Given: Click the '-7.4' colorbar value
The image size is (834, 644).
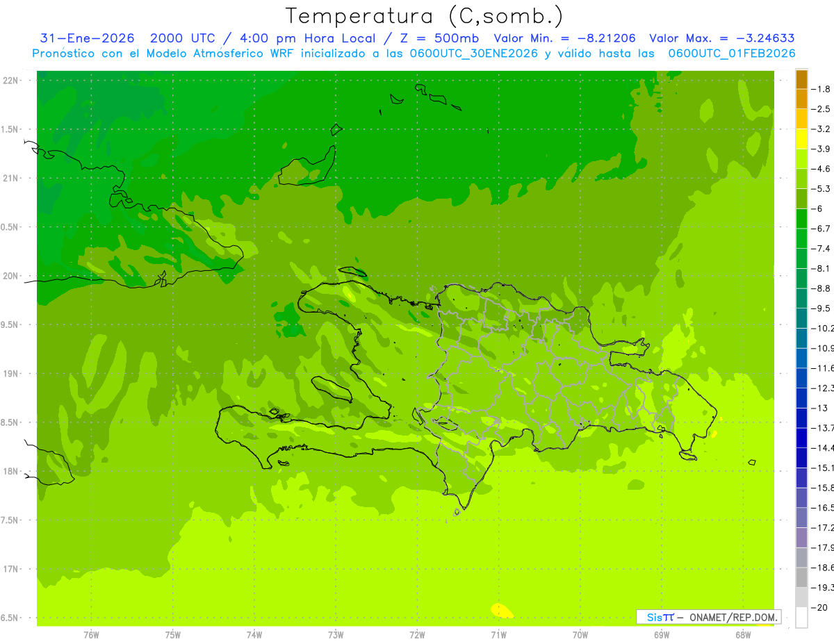Looking at the screenshot, I should point(821,248).
